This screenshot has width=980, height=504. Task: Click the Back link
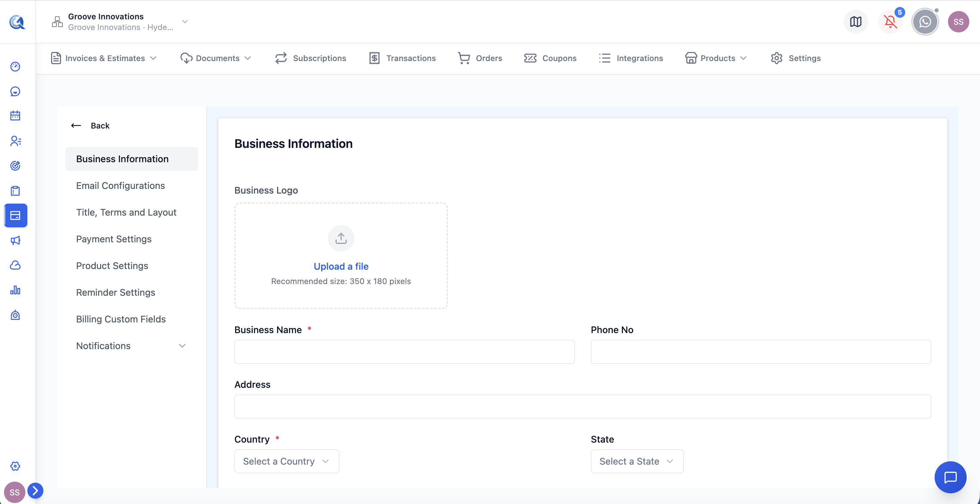100,125
